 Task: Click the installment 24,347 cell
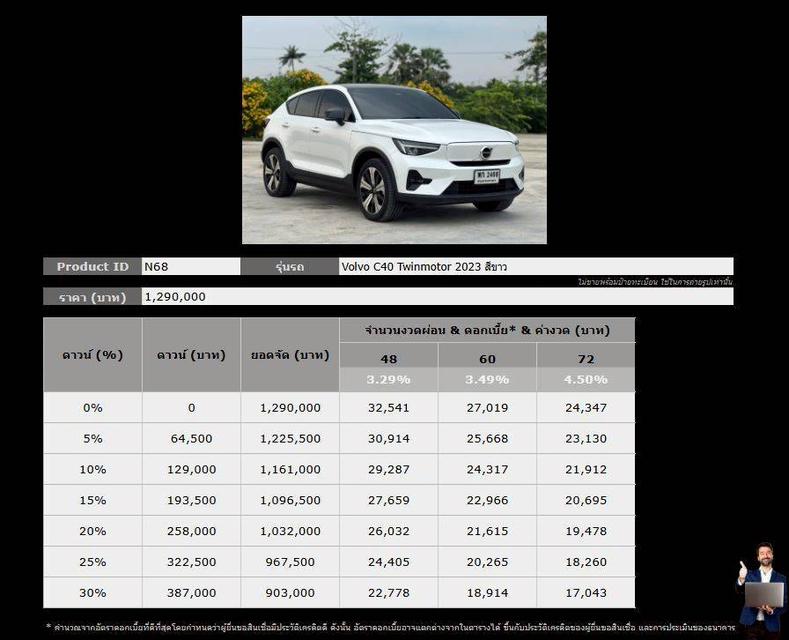click(x=586, y=408)
